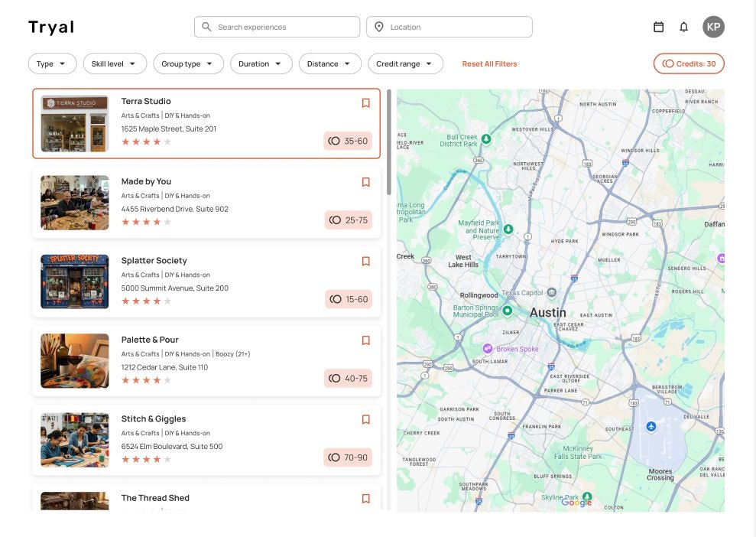Click the 70-90 credits badge
Viewport: 756px width, 537px height.
tap(348, 457)
